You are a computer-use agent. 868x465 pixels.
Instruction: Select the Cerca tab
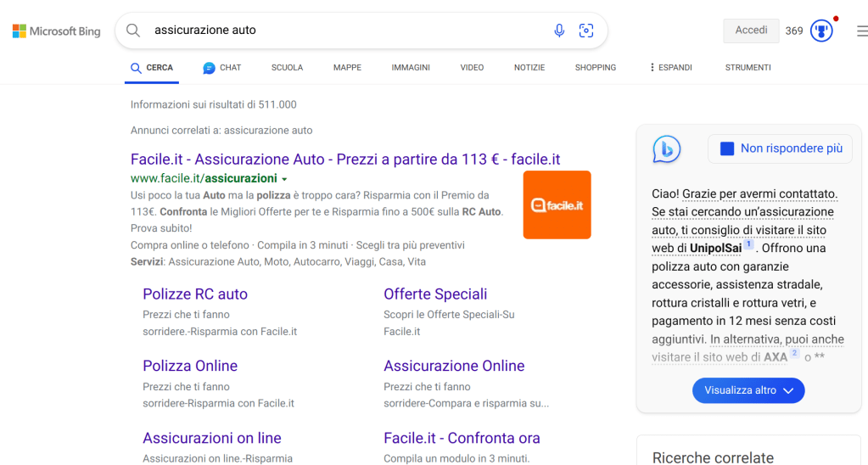pos(152,68)
